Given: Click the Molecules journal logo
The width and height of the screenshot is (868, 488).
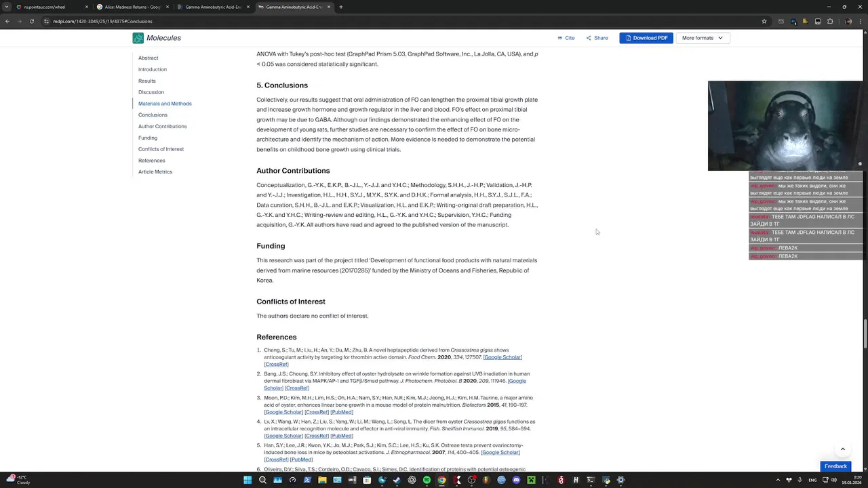Looking at the screenshot, I should pyautogui.click(x=157, y=38).
